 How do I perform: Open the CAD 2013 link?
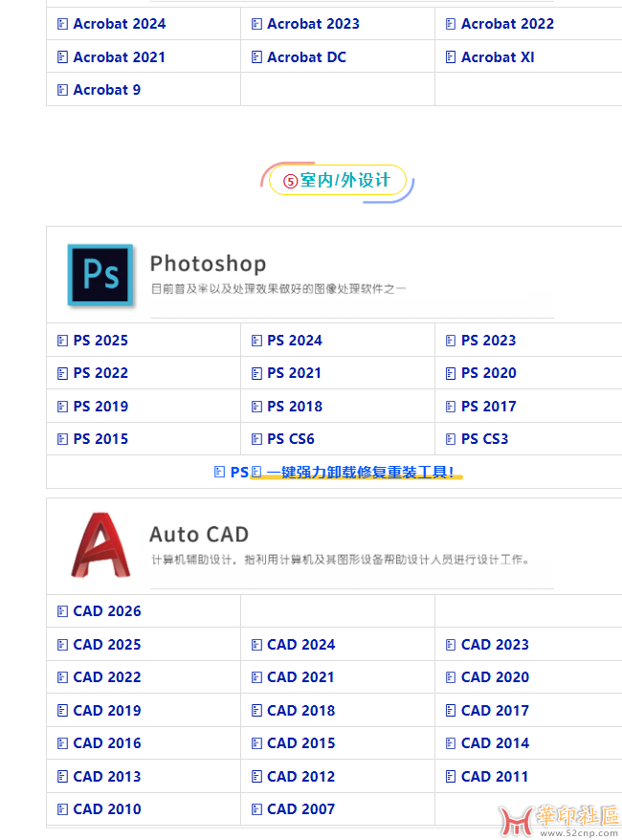(x=106, y=776)
